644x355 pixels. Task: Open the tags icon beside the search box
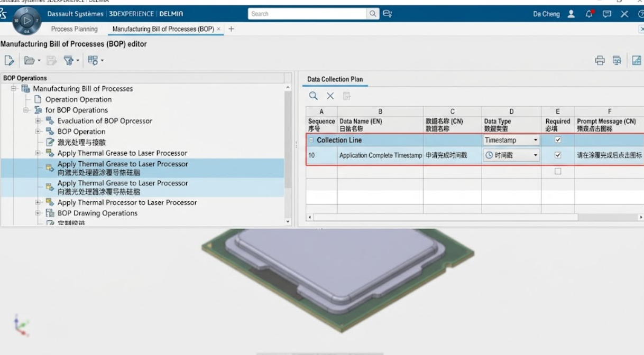click(388, 14)
